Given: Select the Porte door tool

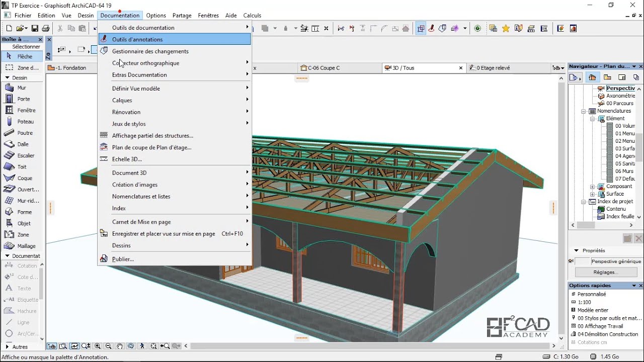Looking at the screenshot, I should point(21,99).
